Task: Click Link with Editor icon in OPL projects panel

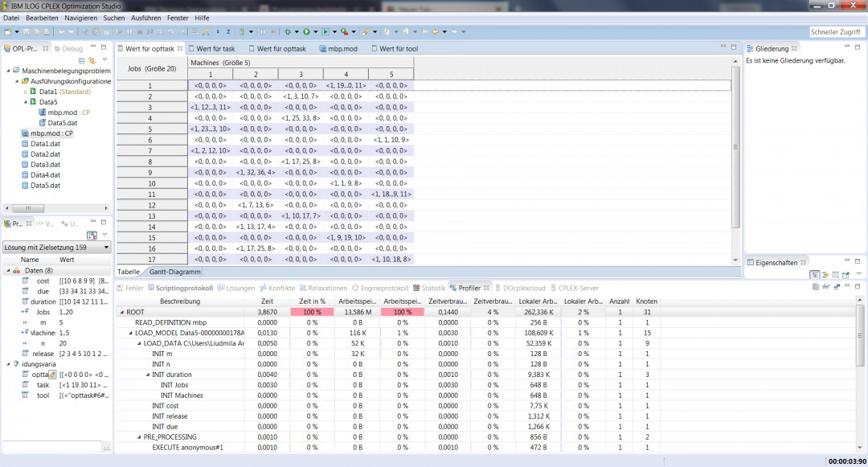Action: coord(92,60)
